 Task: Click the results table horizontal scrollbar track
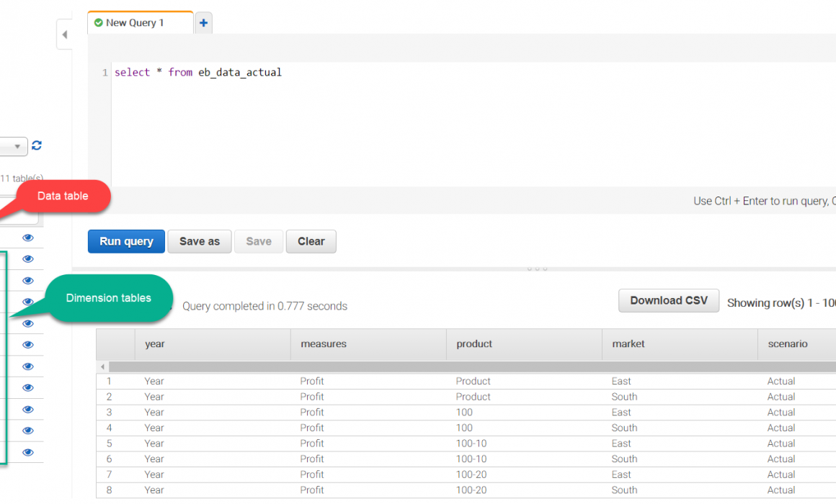tap(468, 367)
